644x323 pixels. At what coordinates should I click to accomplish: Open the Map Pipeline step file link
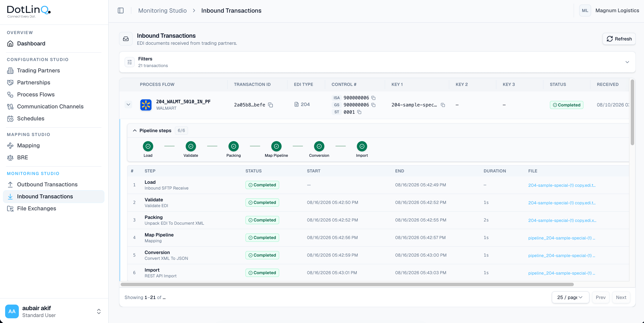pos(561,238)
